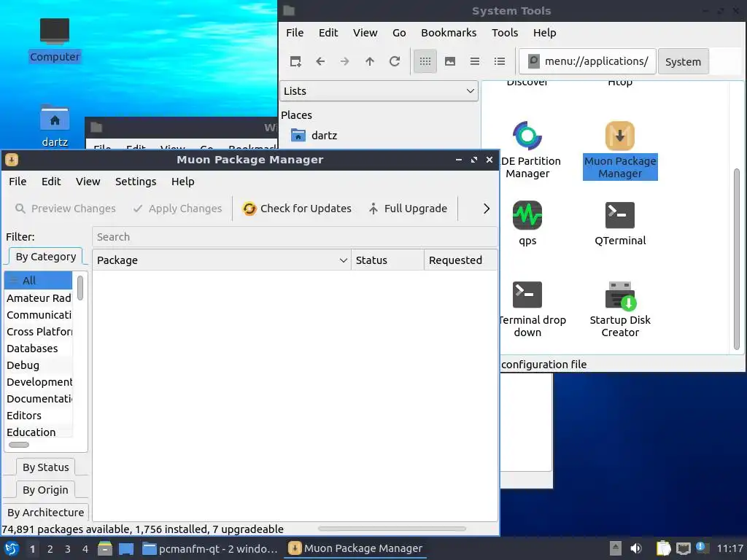
Task: Click Apply Changes in Muon toolbar
Action: coord(178,209)
